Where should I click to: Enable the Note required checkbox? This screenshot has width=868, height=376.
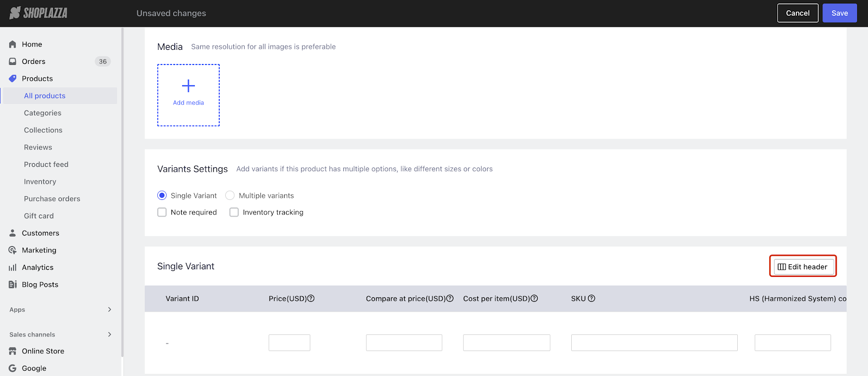(x=162, y=212)
